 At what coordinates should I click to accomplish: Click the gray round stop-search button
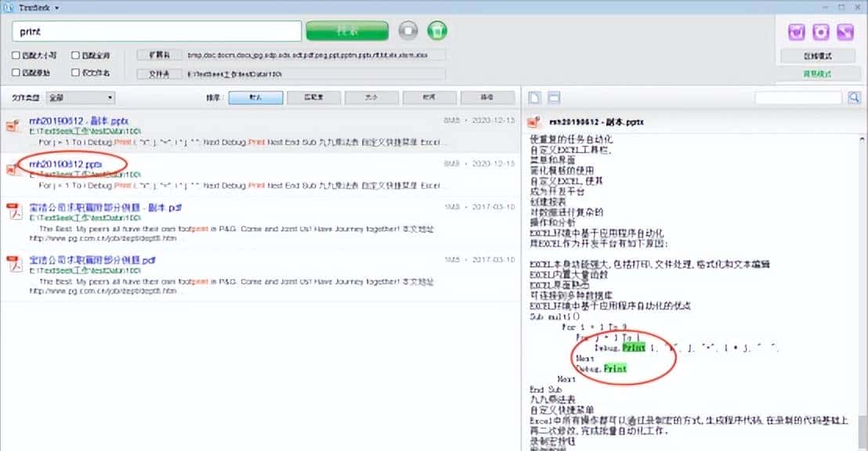point(408,31)
